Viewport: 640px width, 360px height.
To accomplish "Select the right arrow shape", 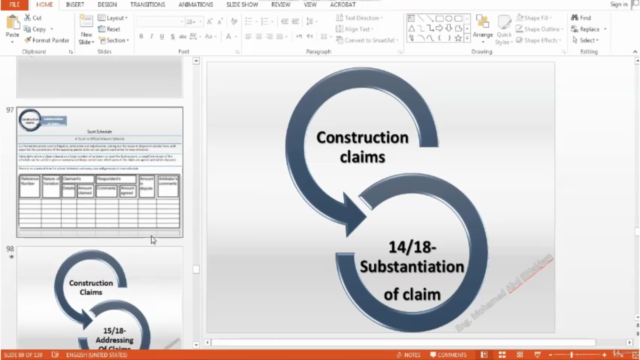I will pos(439,28).
